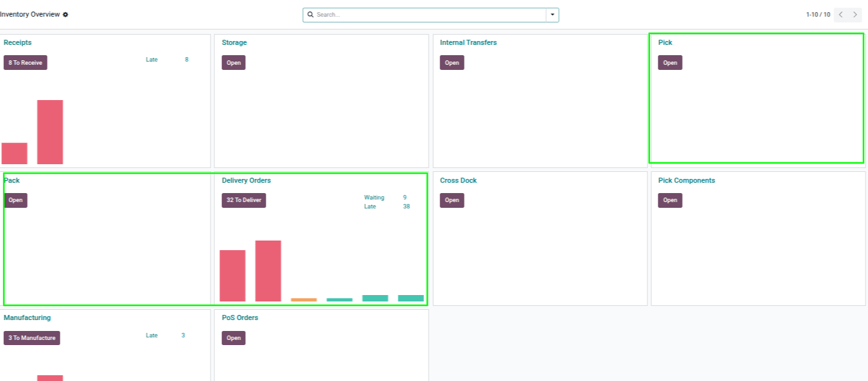
Task: Open Inventory Overview settings gear icon
Action: [x=65, y=15]
